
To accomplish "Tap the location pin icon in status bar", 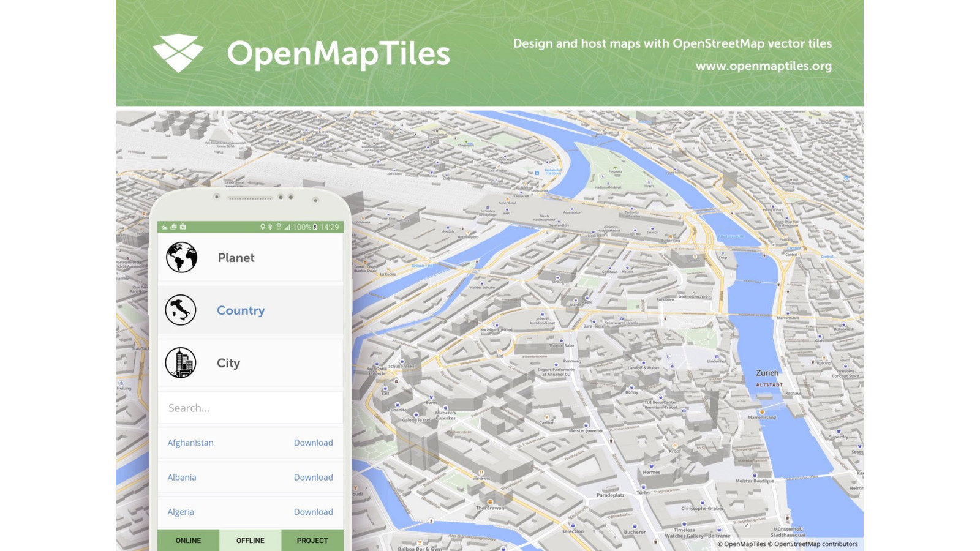I will [x=263, y=227].
